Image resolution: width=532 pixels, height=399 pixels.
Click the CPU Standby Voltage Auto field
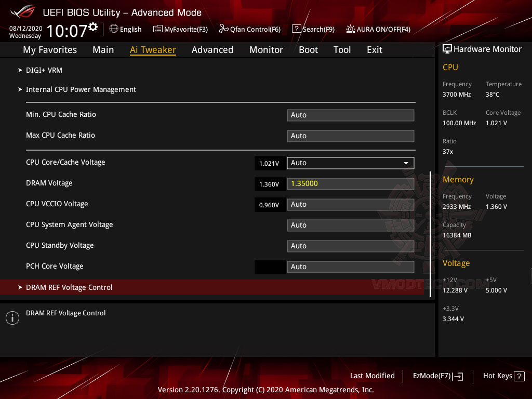tap(351, 246)
